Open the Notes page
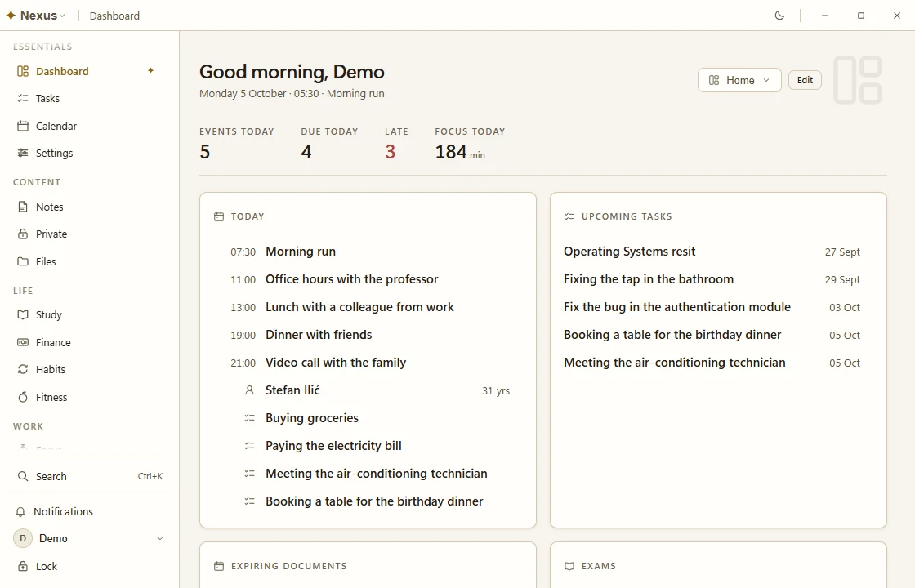Screen dimensions: 915x588 pos(89,207)
